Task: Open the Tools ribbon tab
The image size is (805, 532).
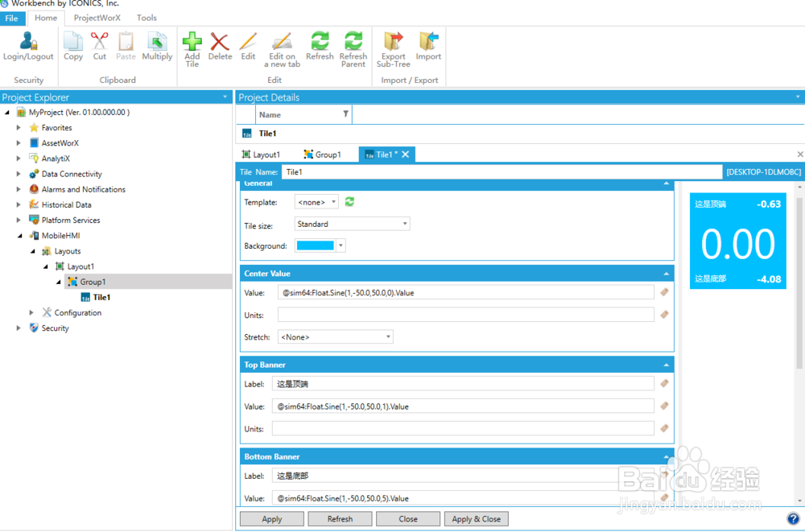Action: click(x=147, y=18)
